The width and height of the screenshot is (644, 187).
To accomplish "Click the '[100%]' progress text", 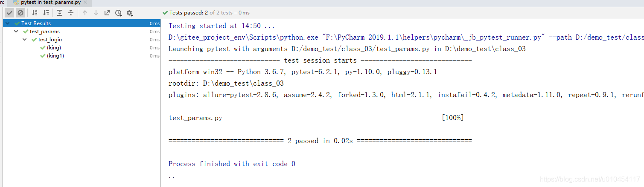I will [453, 118].
